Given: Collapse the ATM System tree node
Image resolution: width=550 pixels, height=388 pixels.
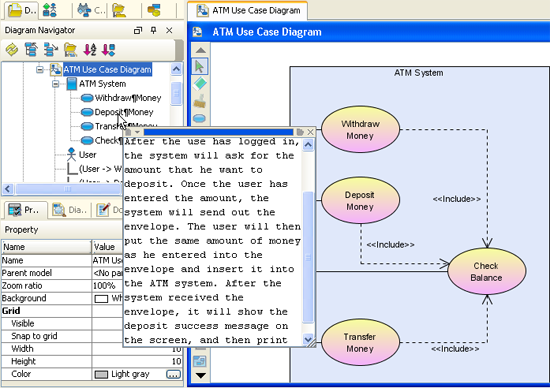Looking at the screenshot, I should pyautogui.click(x=55, y=84).
